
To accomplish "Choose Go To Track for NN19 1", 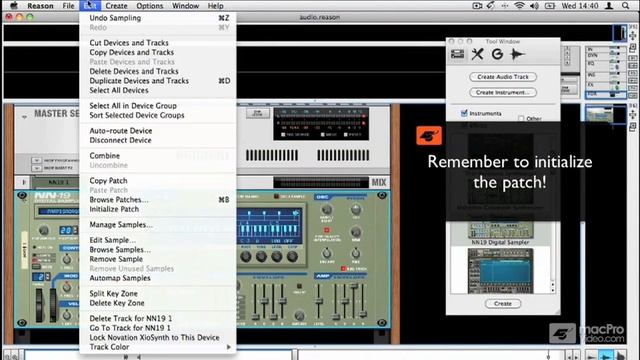I will pos(158,328).
